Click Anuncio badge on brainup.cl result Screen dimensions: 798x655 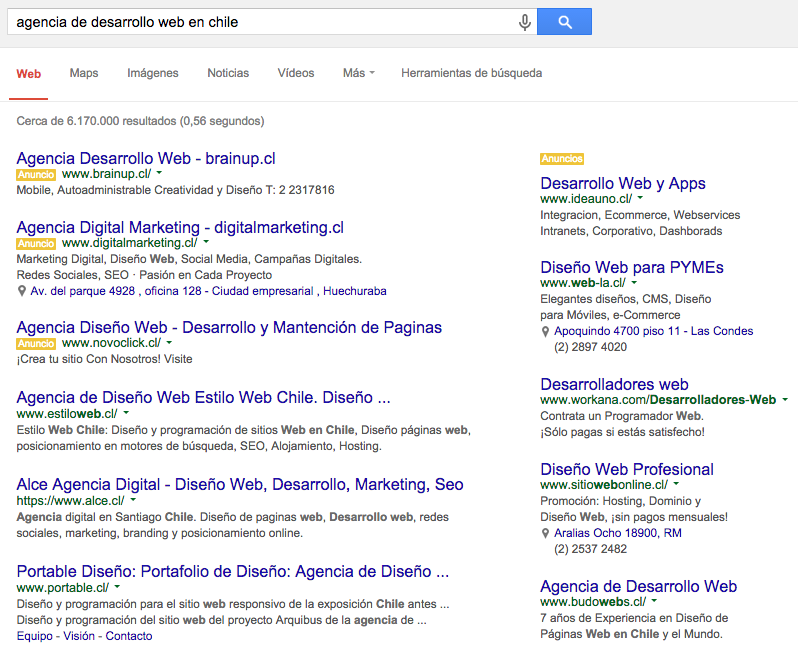[x=36, y=175]
